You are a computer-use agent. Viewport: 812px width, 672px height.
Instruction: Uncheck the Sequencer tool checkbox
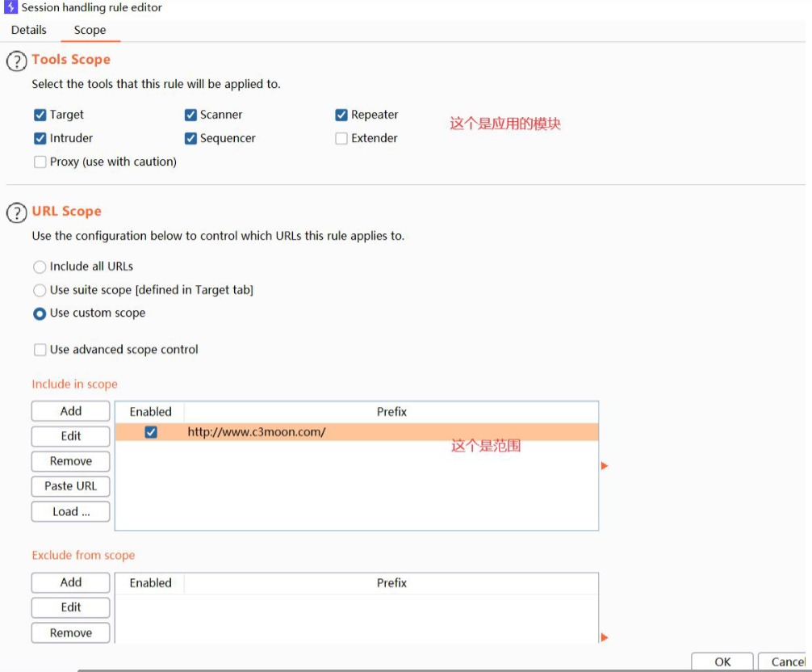[x=190, y=138]
